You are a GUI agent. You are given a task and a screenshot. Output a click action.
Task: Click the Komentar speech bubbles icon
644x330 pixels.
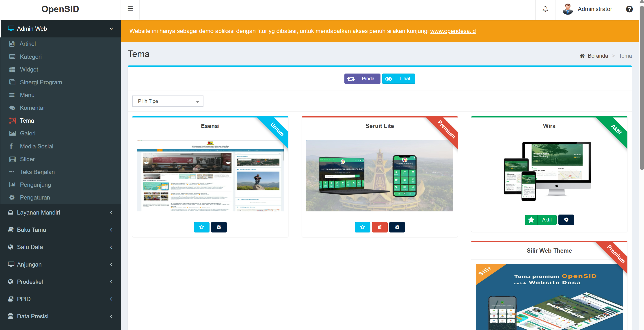12,108
